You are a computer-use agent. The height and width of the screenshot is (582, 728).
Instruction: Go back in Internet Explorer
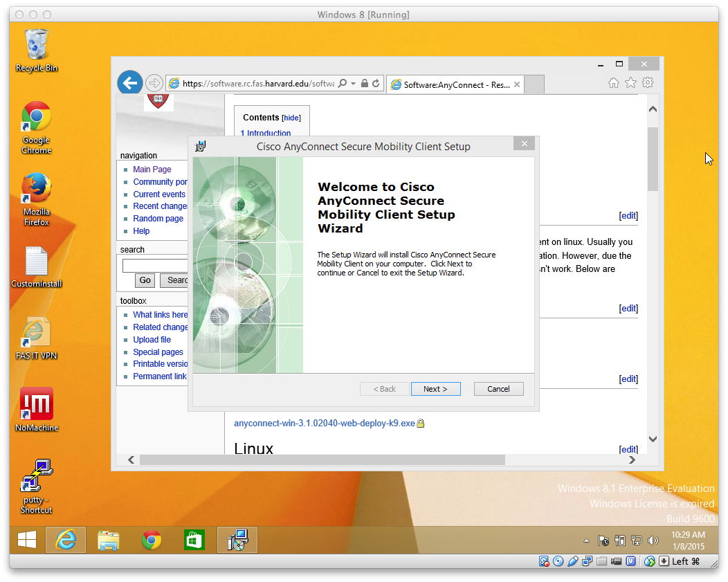pyautogui.click(x=129, y=83)
